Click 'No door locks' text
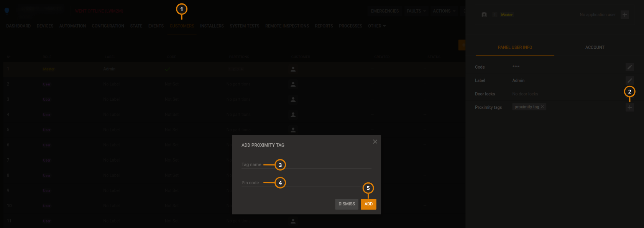The height and width of the screenshot is (228, 644). point(525,94)
